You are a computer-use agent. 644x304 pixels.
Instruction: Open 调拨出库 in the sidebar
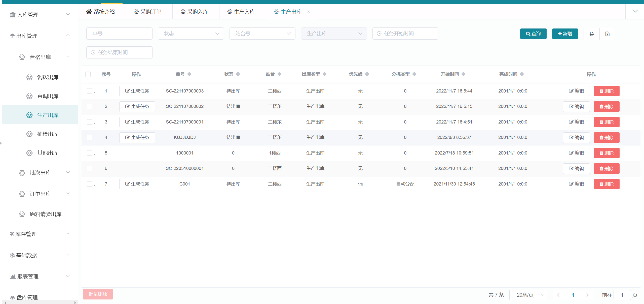(40, 77)
